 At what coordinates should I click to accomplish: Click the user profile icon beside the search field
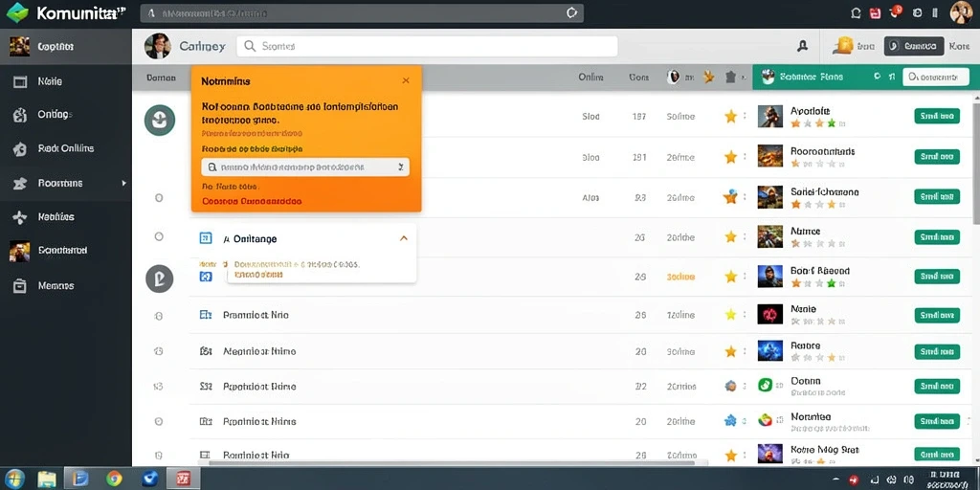pos(803,46)
